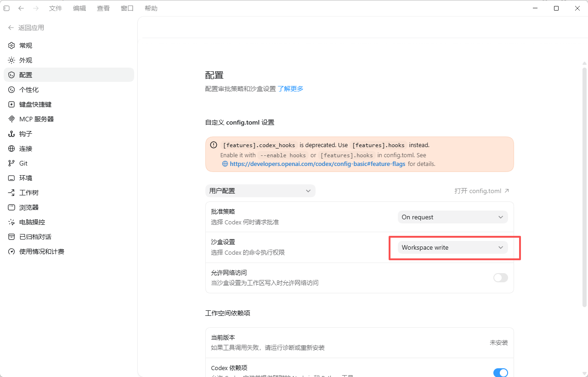Open the 文件 menu
The image size is (588, 377).
point(56,8)
